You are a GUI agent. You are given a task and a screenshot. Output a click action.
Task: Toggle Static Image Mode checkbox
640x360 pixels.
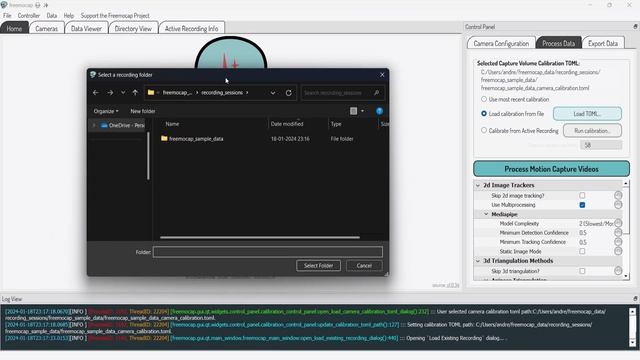(582, 251)
